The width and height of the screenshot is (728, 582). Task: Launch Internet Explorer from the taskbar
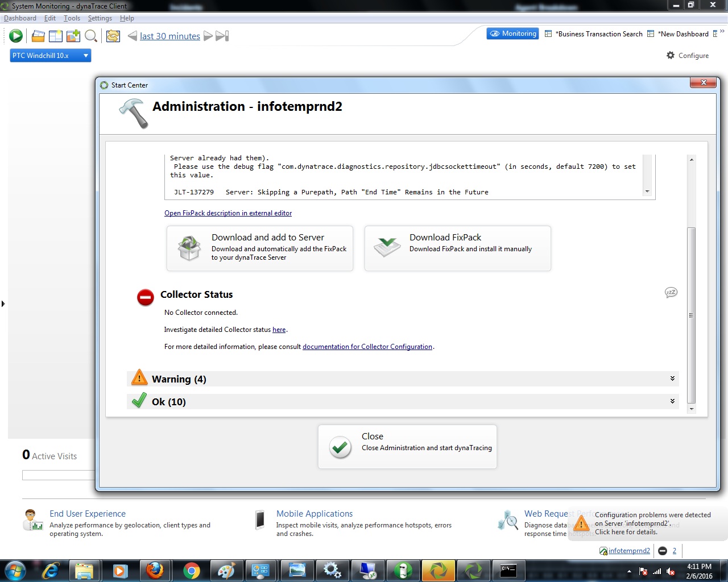point(51,570)
